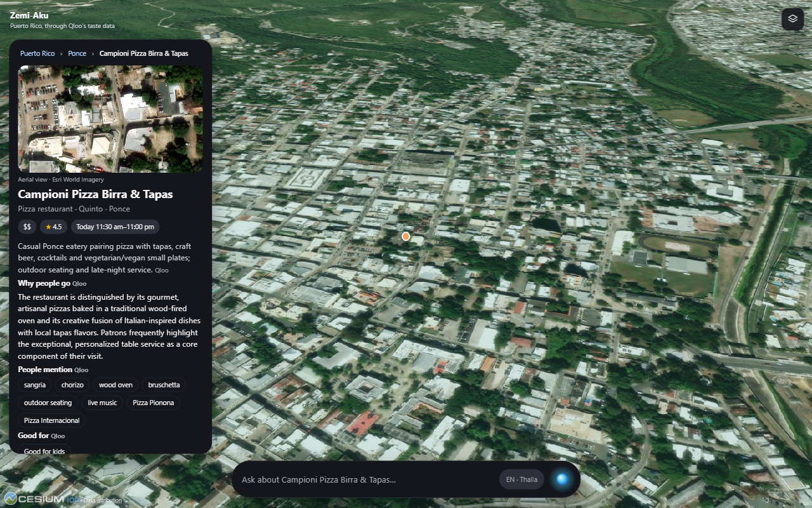This screenshot has height=508, width=812.
Task: Focus the Ask about Campioni Pizza input
Action: [x=367, y=479]
